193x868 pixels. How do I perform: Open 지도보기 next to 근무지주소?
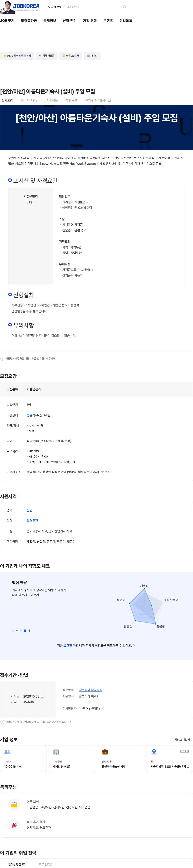pos(105,472)
